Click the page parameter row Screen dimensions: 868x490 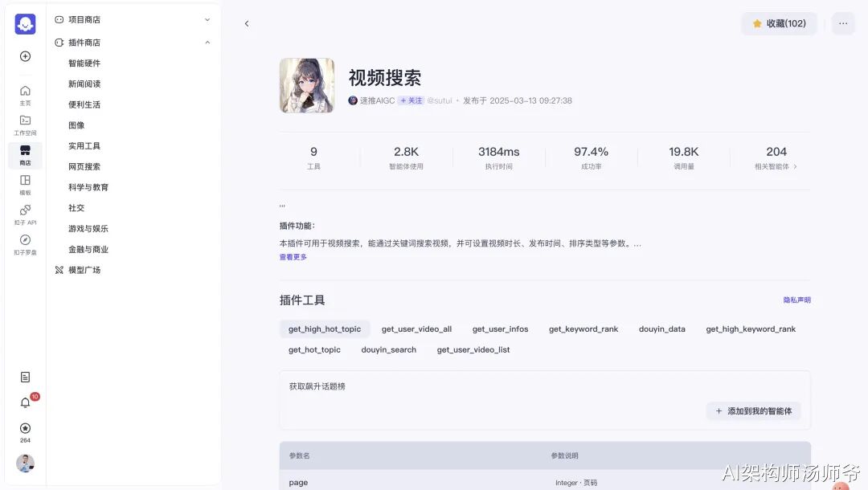coord(545,482)
